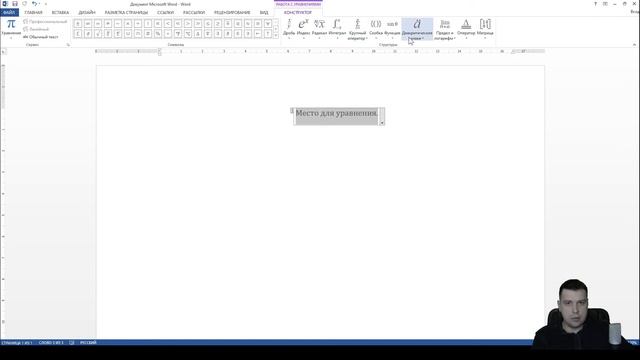
Task: Expand the full symbols gallery
Action: (x=276, y=36)
